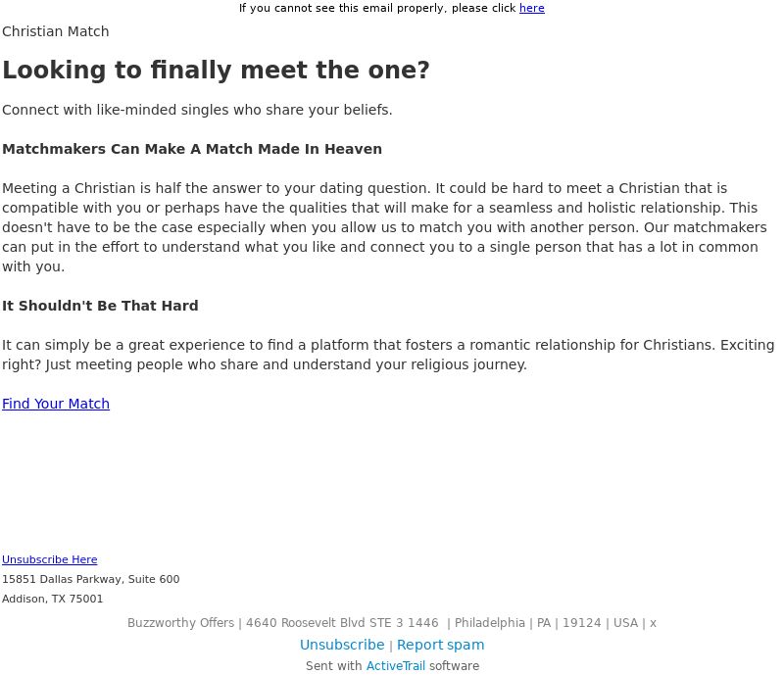Image resolution: width=784 pixels, height=675 pixels.
Task: Click the 'Buzzworthy Offers' footer text
Action: tap(180, 623)
